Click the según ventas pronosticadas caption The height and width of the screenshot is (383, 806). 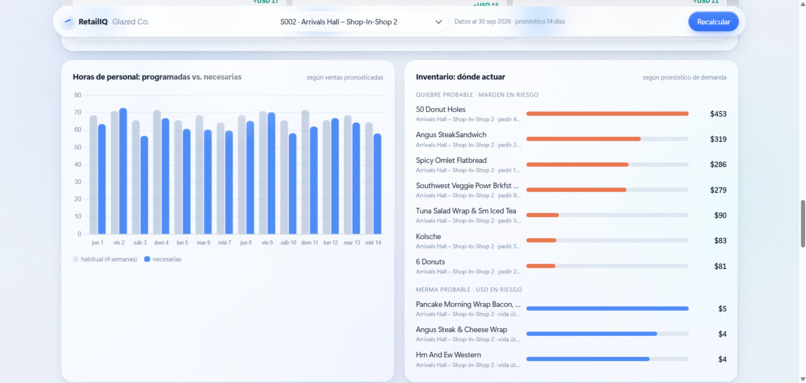coord(345,78)
